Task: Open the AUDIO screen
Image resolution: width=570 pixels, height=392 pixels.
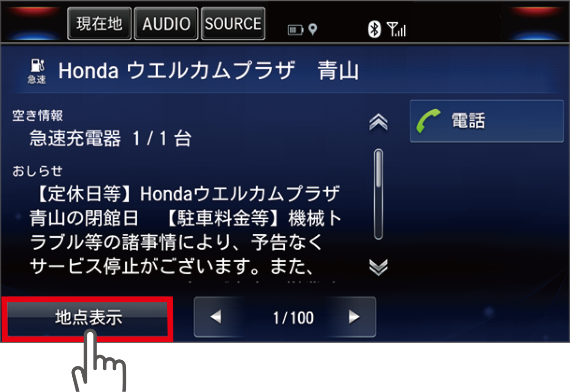Action: (166, 24)
